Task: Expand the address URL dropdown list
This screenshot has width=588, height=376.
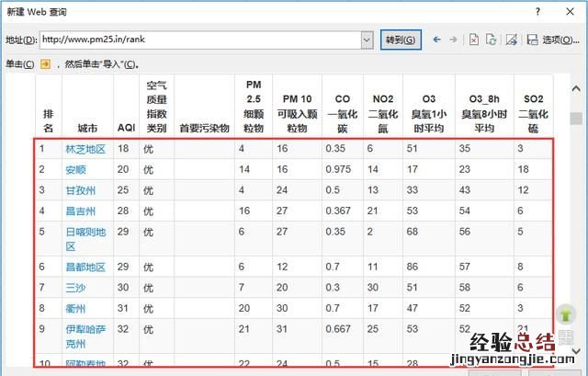Action: coord(367,40)
